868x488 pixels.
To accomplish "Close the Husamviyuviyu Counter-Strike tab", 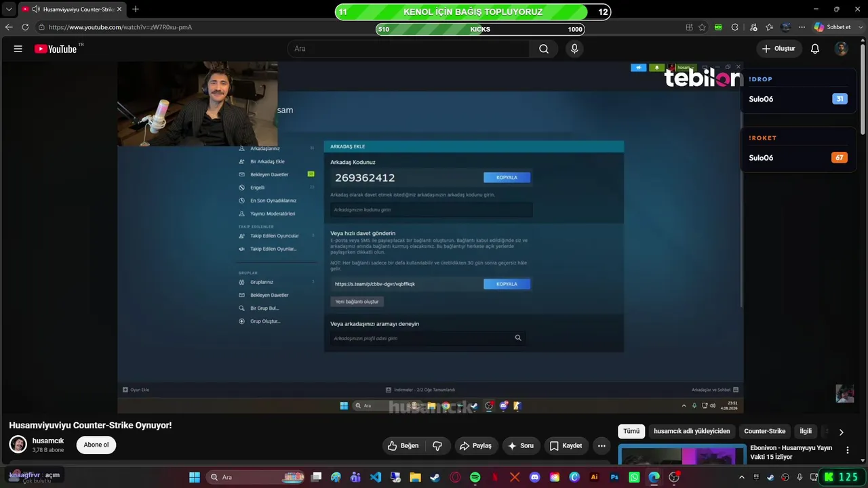I will [x=119, y=9].
